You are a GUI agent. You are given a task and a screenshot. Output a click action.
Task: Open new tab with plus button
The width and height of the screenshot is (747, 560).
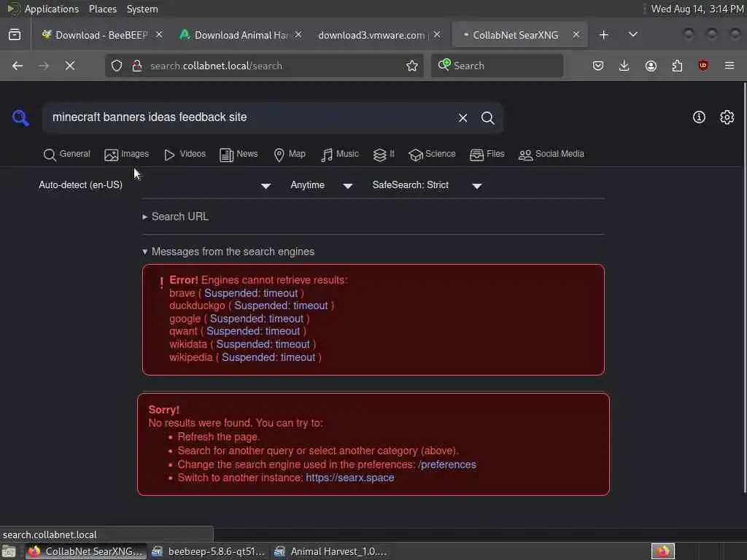click(603, 35)
